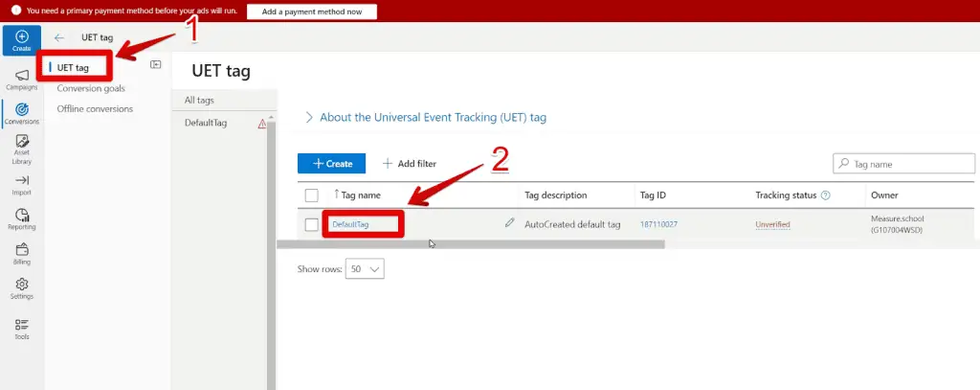
Task: Open Asset Library in the sidebar
Action: coord(22,149)
